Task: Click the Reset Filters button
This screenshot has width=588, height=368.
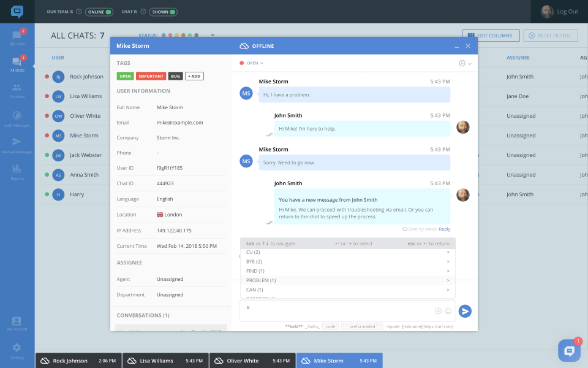Action: click(x=551, y=36)
